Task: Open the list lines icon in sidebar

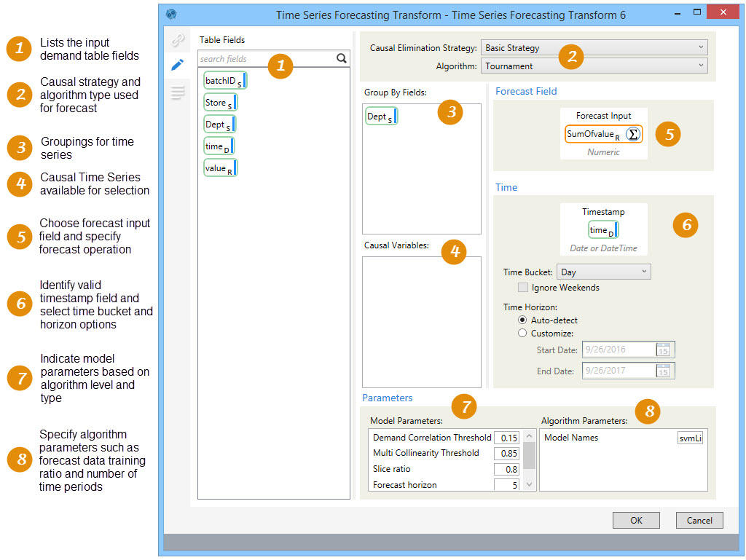Action: (x=177, y=92)
